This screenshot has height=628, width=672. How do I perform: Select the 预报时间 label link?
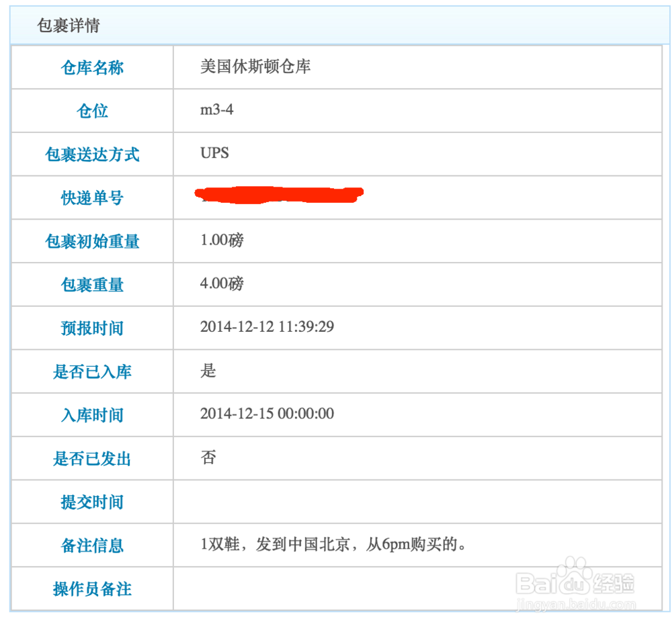pyautogui.click(x=91, y=328)
